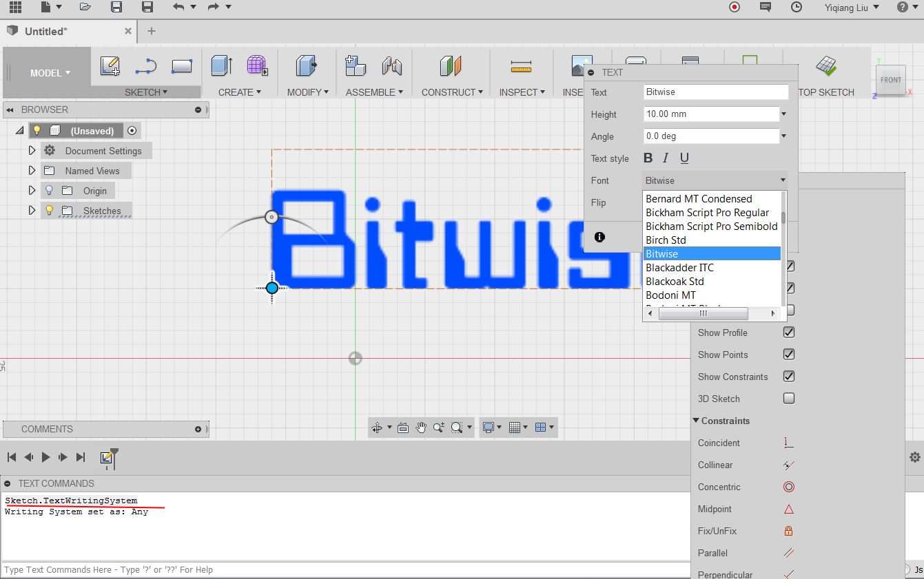Select the Measure tool under Inspect

tap(522, 65)
